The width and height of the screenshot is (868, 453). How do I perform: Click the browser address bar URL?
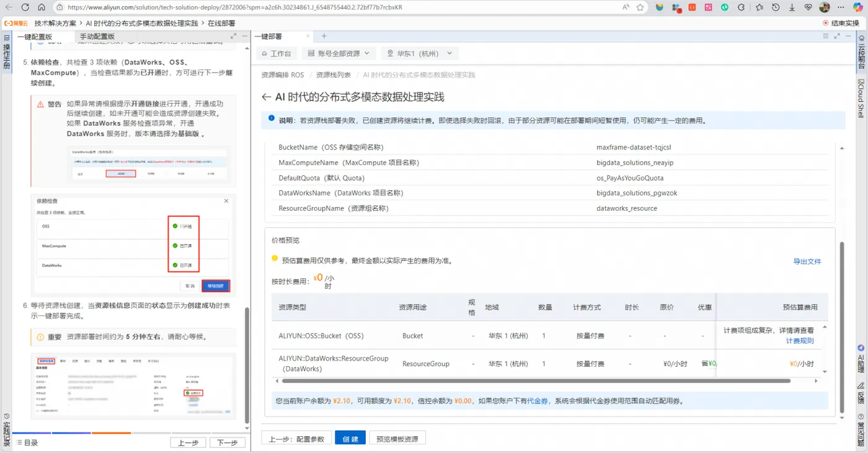pos(234,7)
